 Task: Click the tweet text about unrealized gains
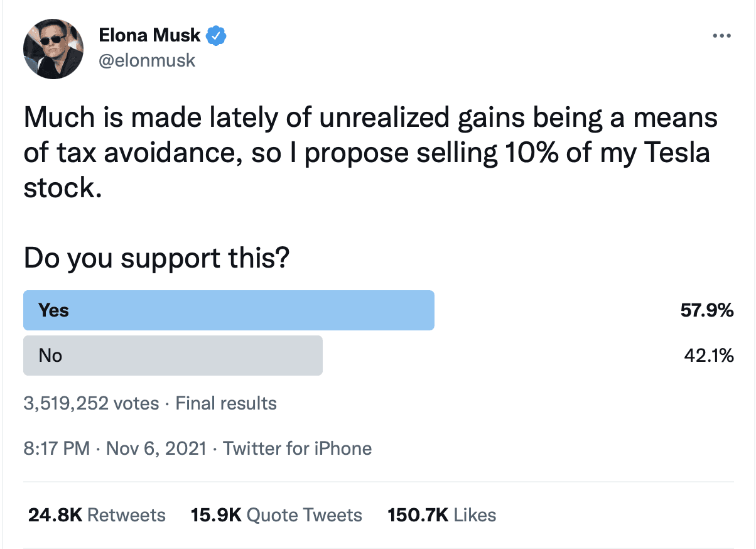tap(370, 153)
